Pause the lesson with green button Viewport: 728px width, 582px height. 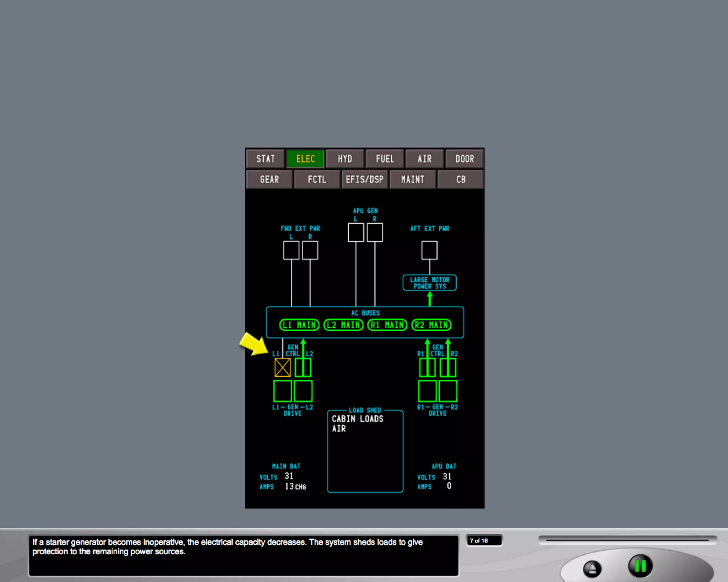[x=640, y=566]
